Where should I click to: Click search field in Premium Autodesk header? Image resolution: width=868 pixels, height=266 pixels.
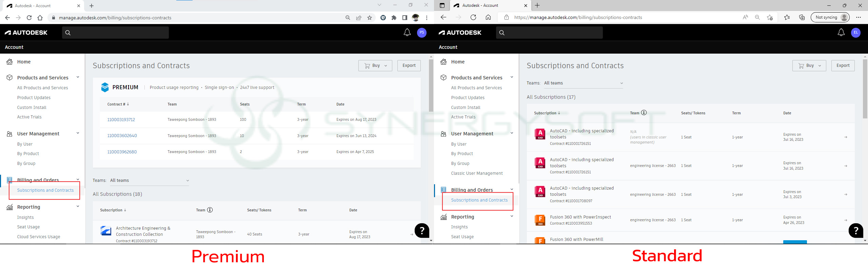[115, 33]
